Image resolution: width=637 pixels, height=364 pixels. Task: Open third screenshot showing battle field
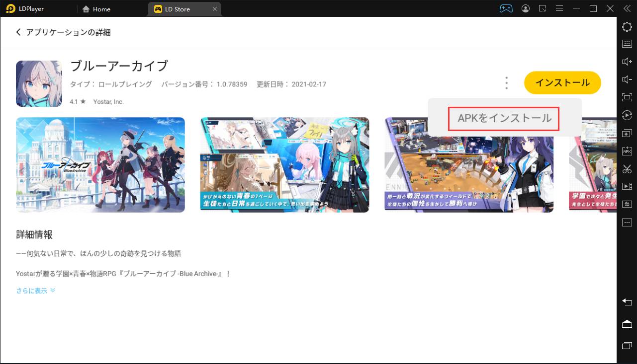click(469, 165)
